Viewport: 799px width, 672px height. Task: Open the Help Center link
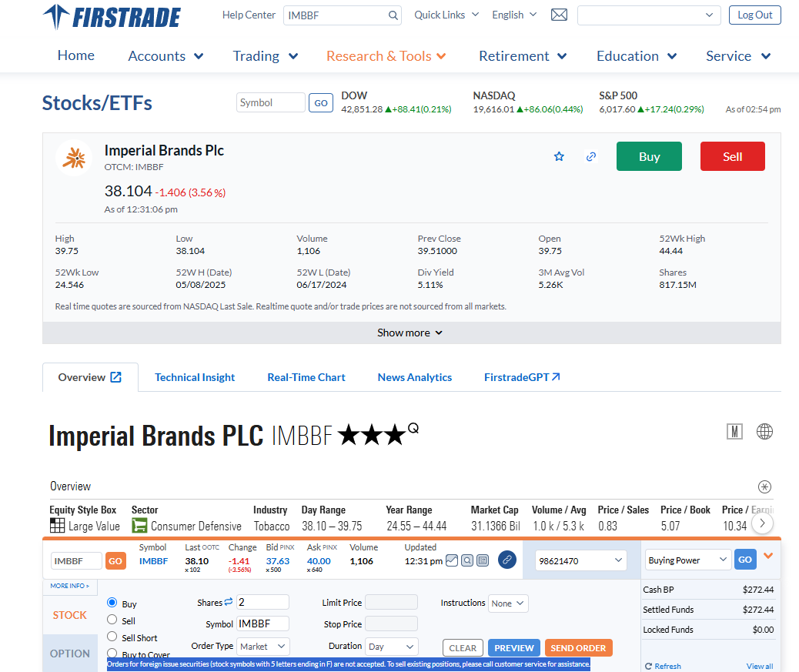click(x=249, y=15)
